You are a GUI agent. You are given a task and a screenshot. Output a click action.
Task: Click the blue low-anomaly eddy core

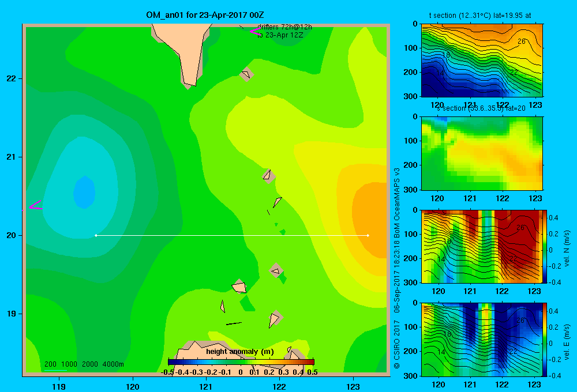pos(84,192)
